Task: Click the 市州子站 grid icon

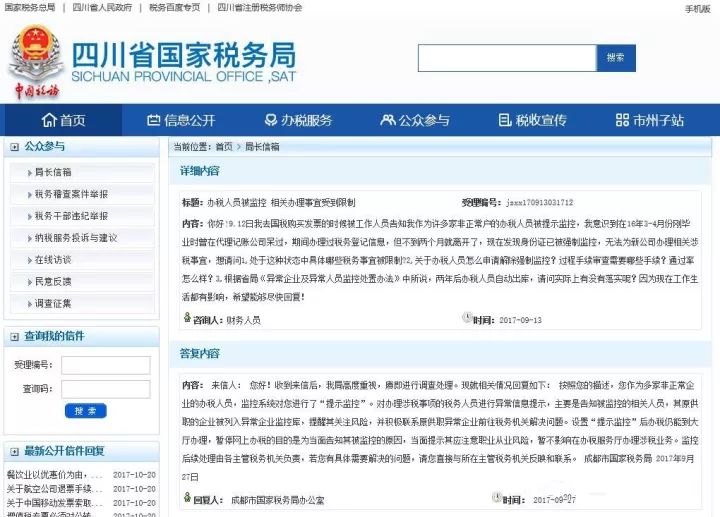Action: click(x=622, y=120)
